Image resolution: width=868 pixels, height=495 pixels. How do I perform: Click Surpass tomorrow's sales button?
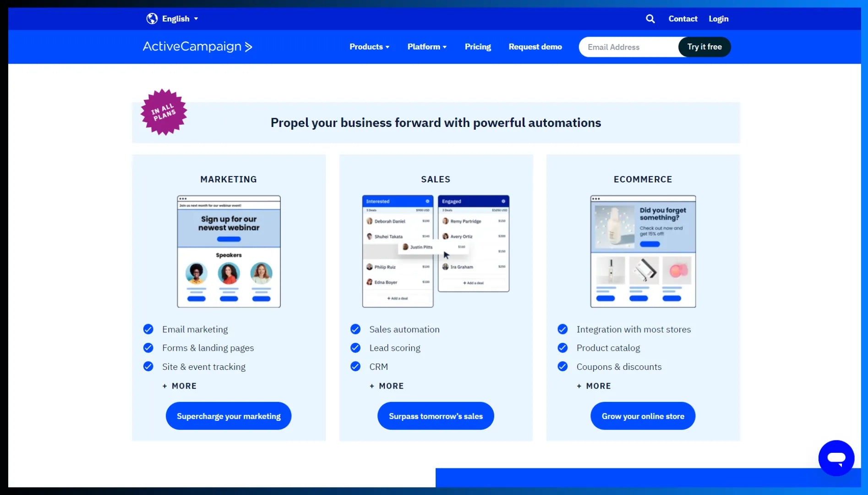point(436,416)
